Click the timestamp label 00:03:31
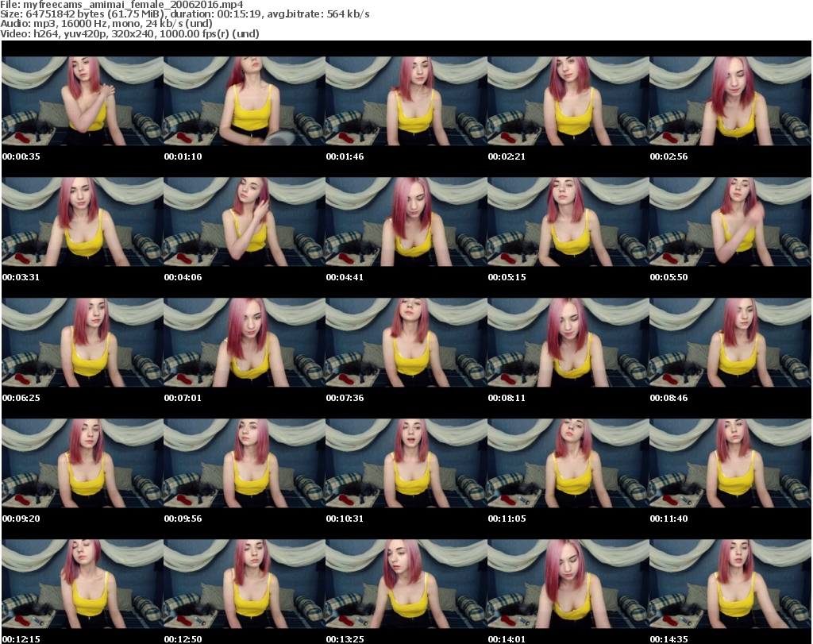The height and width of the screenshot is (644, 813). click(21, 277)
